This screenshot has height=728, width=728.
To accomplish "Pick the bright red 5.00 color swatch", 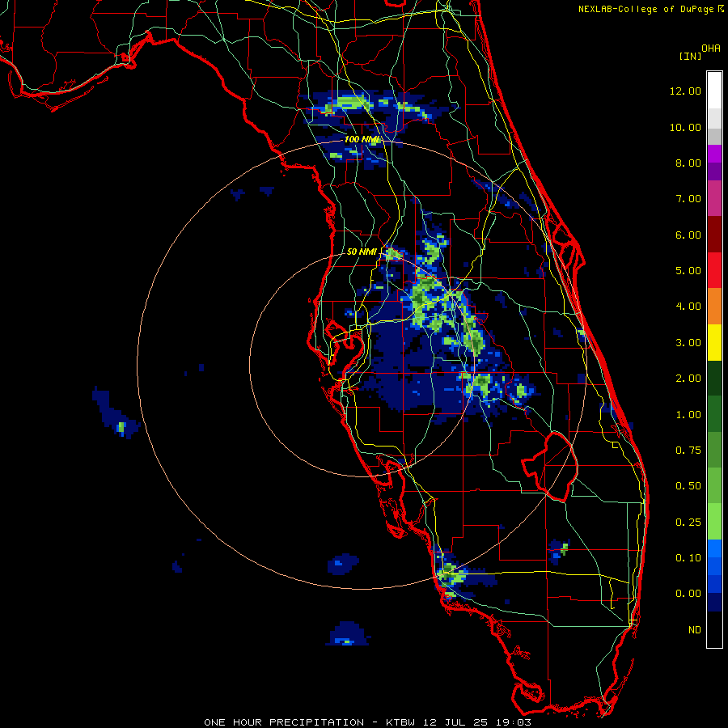I will [714, 271].
